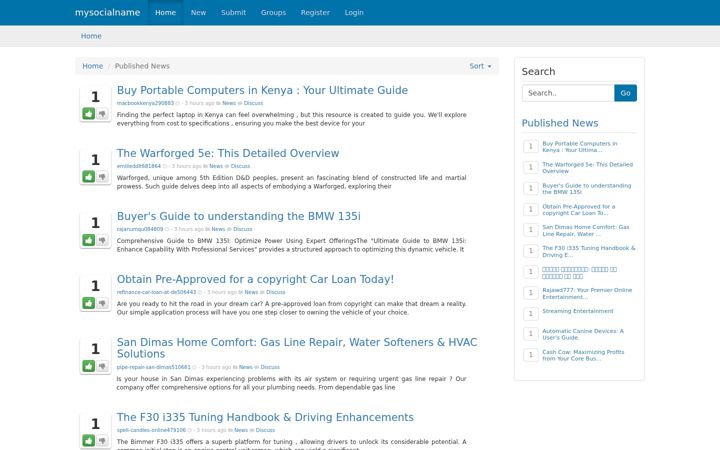Image resolution: width=720 pixels, height=450 pixels.
Task: Click the mysocialname site logo
Action: point(107,12)
